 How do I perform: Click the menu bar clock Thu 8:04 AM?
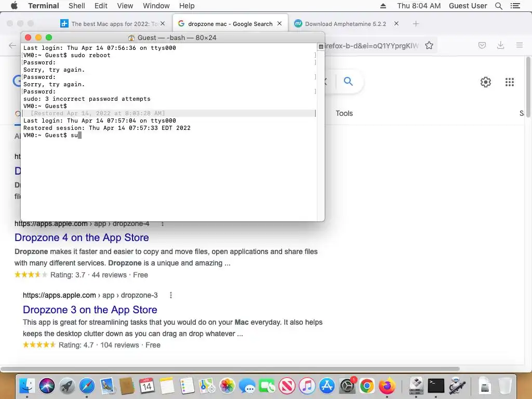(x=419, y=6)
